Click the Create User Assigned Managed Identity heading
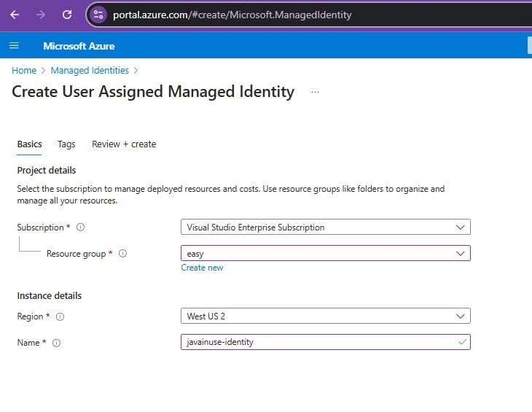 [x=153, y=92]
